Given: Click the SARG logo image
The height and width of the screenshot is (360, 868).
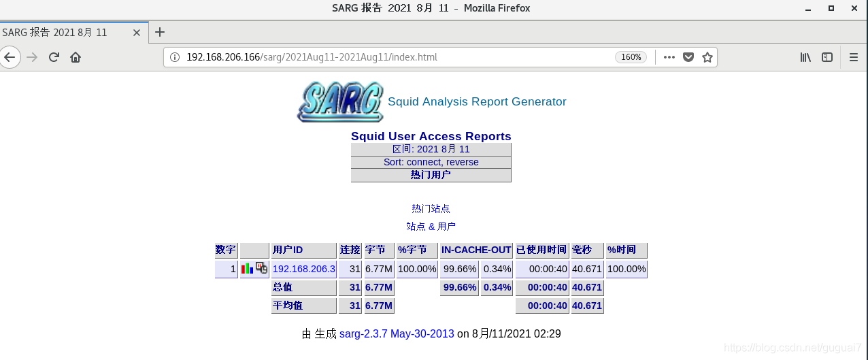Looking at the screenshot, I should point(340,102).
